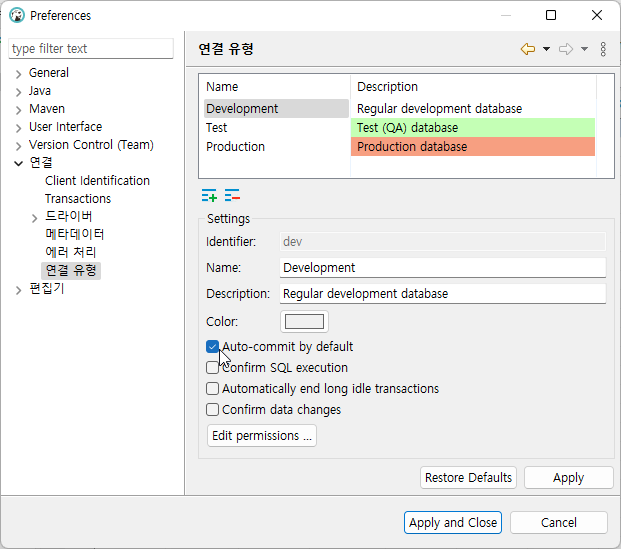Collapse the 연결 tree node
The width and height of the screenshot is (621, 549).
(x=18, y=163)
